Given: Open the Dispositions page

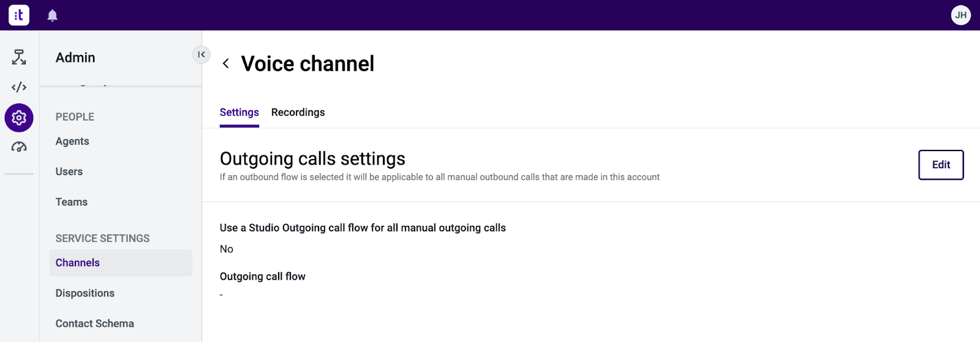Looking at the screenshot, I should [85, 293].
